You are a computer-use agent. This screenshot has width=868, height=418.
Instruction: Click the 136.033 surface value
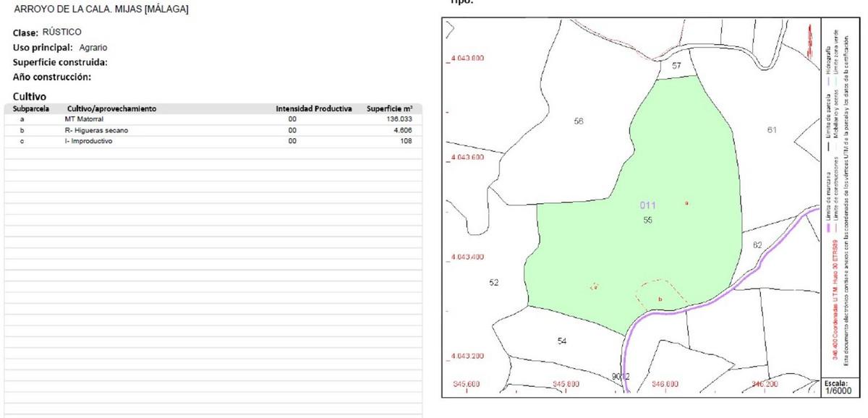(399, 119)
